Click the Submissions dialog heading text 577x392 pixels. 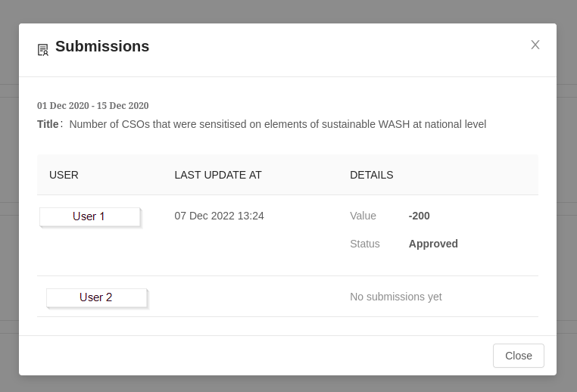102,46
